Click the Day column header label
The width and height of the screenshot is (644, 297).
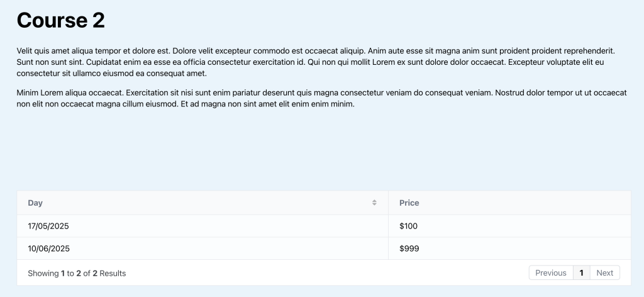point(35,203)
